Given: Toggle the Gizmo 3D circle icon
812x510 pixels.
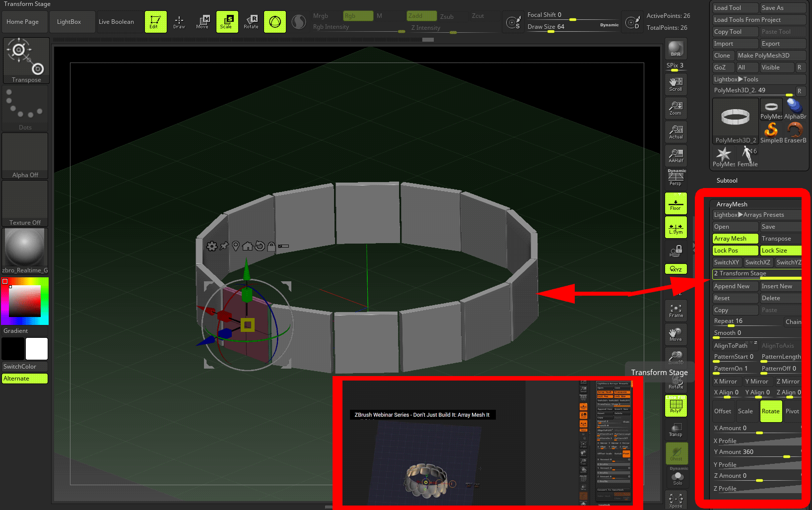Looking at the screenshot, I should point(275,22).
